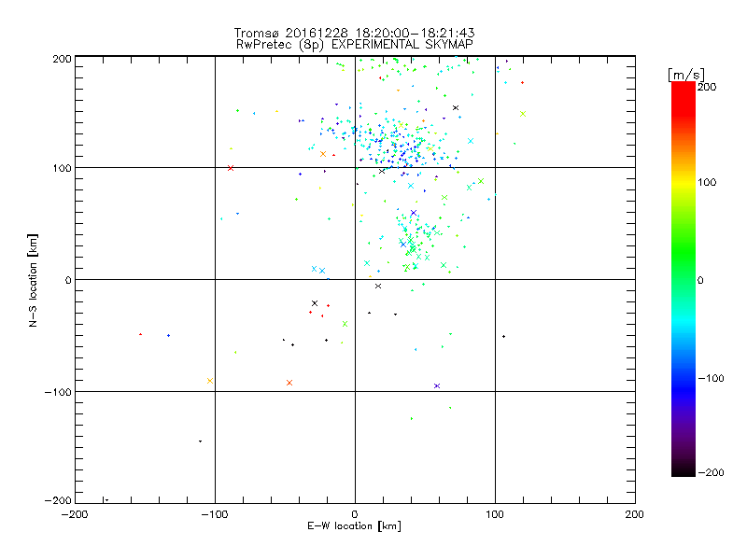
Task: Click the y-axis tick label "200"
Action: tap(62, 59)
